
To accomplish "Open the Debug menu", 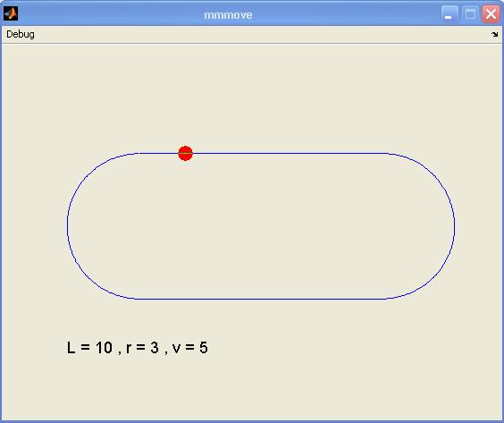I will [21, 34].
